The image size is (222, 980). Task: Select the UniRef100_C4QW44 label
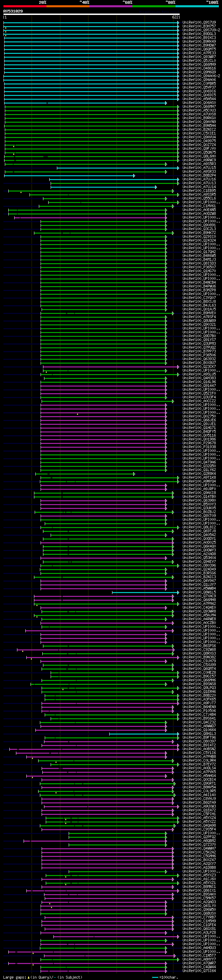[x=199, y=967]
